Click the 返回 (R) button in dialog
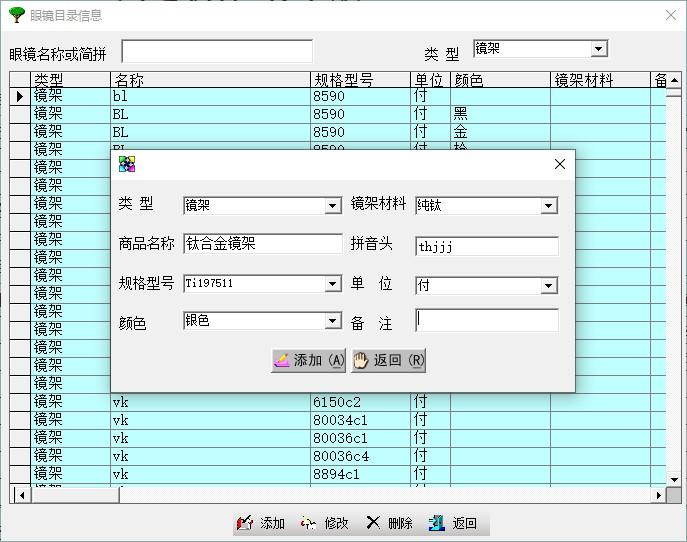687x542 pixels. pyautogui.click(x=389, y=361)
